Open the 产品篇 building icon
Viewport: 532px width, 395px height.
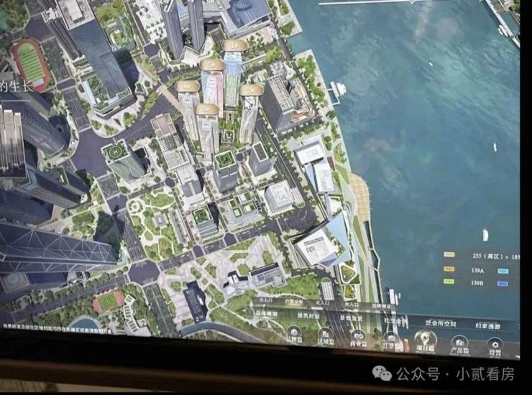[459, 344]
